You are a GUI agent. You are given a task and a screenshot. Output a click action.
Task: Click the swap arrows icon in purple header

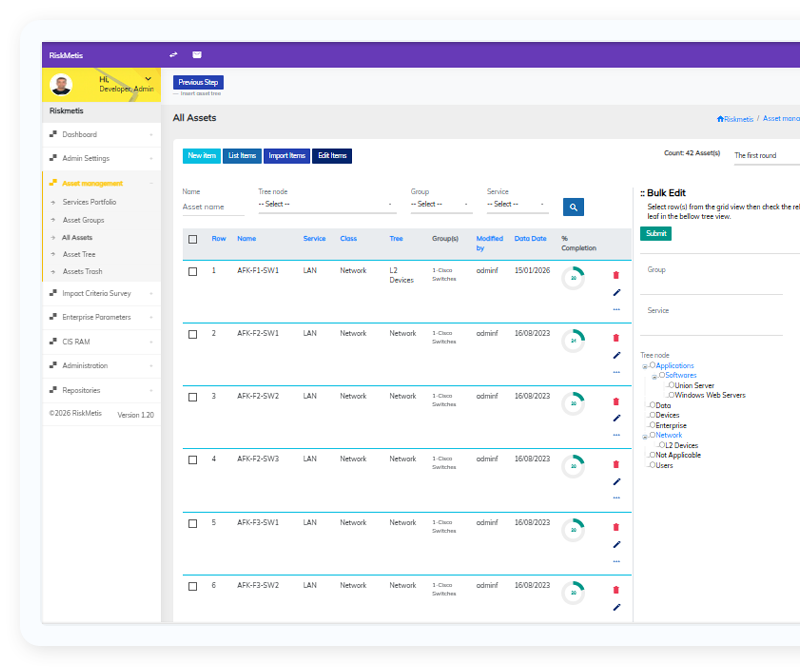pos(173,55)
